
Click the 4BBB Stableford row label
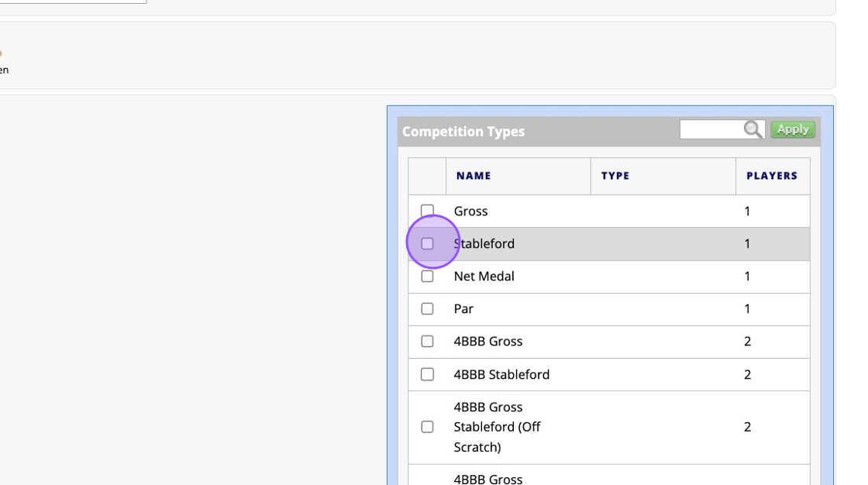(501, 374)
